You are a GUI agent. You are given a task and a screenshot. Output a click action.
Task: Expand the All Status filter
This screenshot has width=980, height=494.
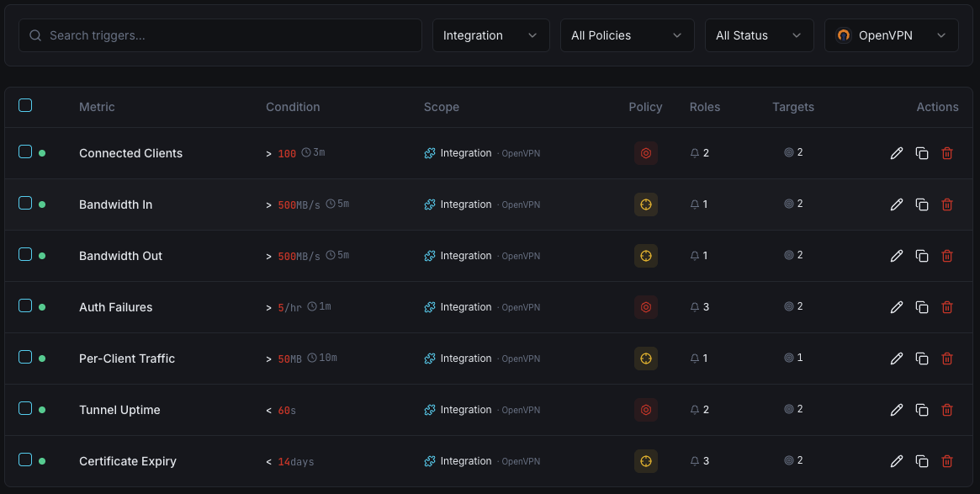[x=759, y=35]
